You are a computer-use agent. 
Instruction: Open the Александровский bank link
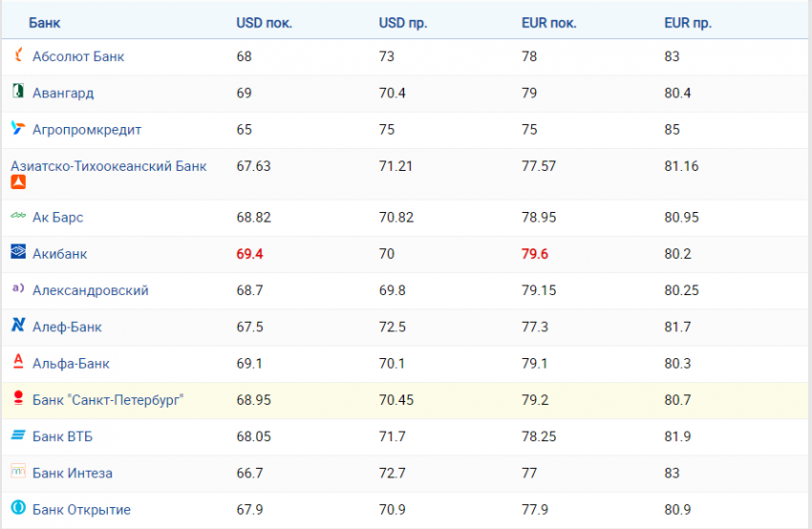coord(91,290)
